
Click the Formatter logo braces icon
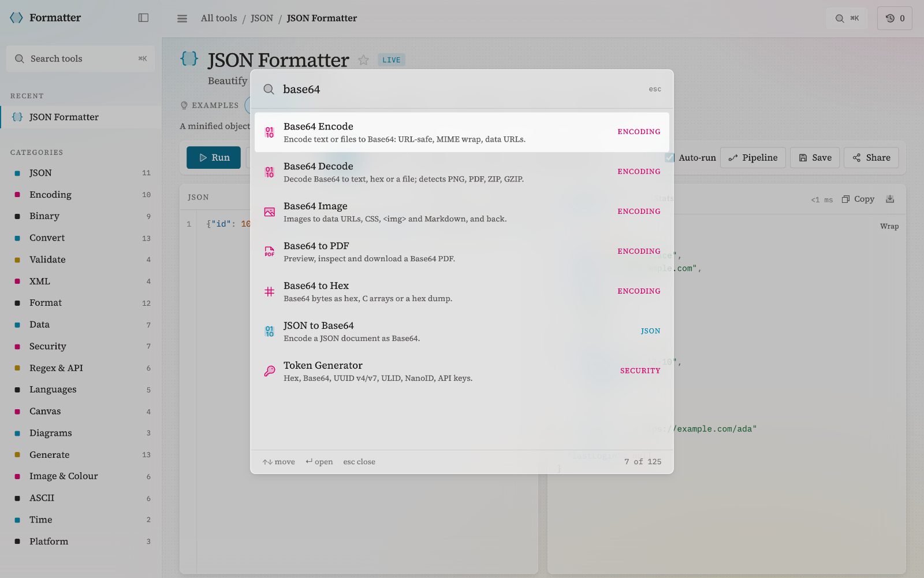coord(17,18)
